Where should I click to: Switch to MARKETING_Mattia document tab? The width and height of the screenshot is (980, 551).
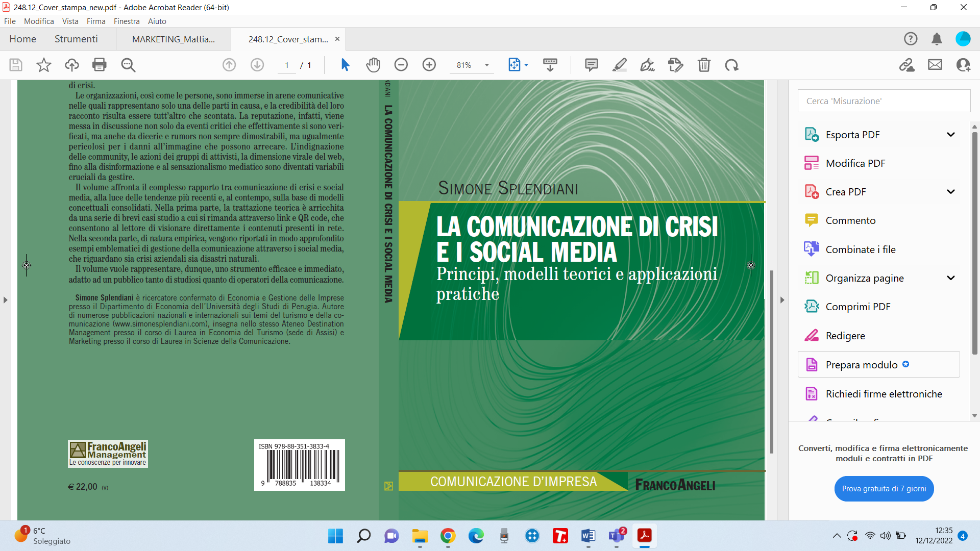click(x=173, y=39)
